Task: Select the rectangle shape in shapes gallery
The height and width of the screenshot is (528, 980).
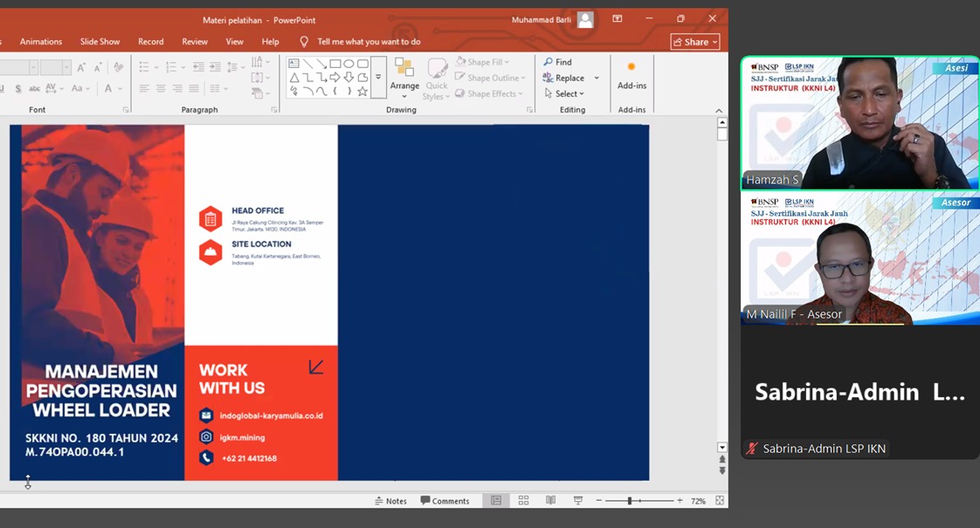Action: (335, 64)
